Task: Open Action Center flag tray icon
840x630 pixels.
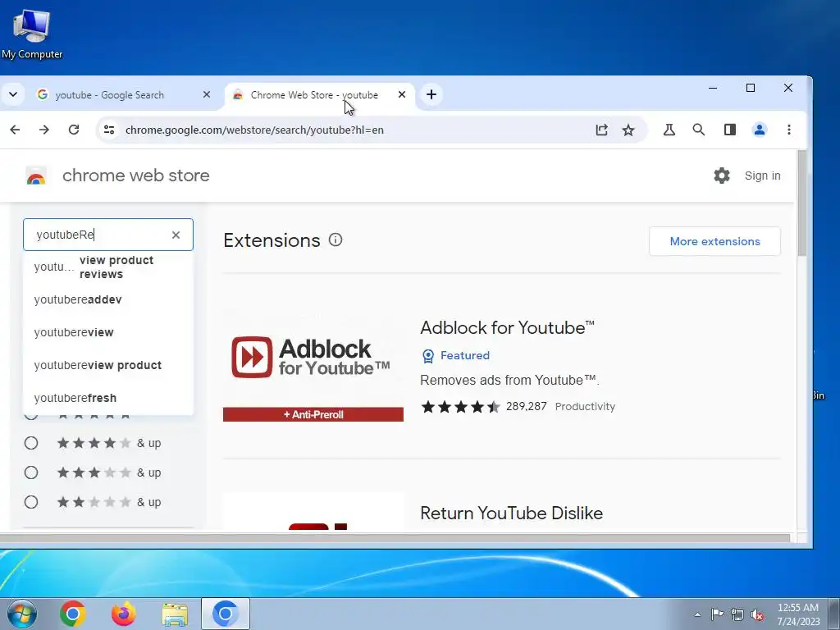Action: point(717,614)
